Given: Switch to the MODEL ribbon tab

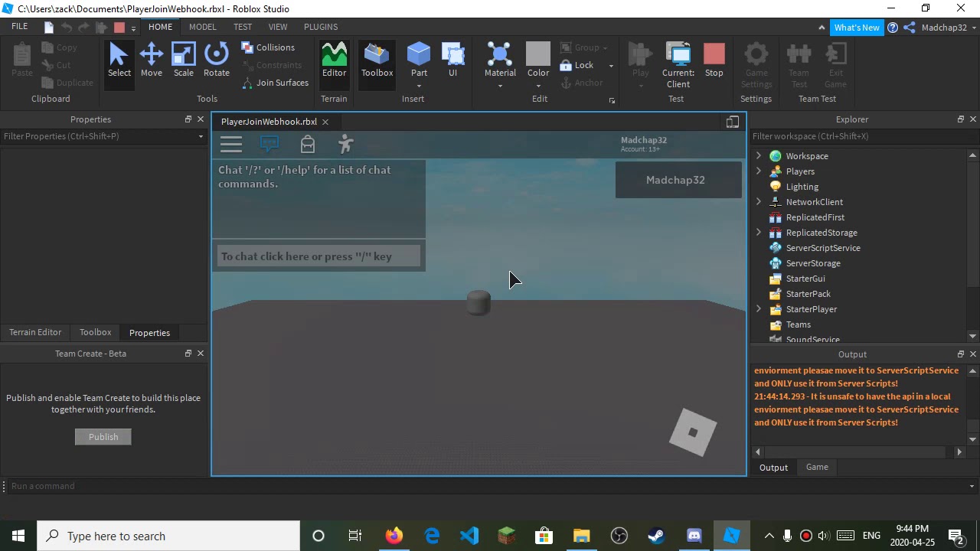Looking at the screenshot, I should 203,27.
